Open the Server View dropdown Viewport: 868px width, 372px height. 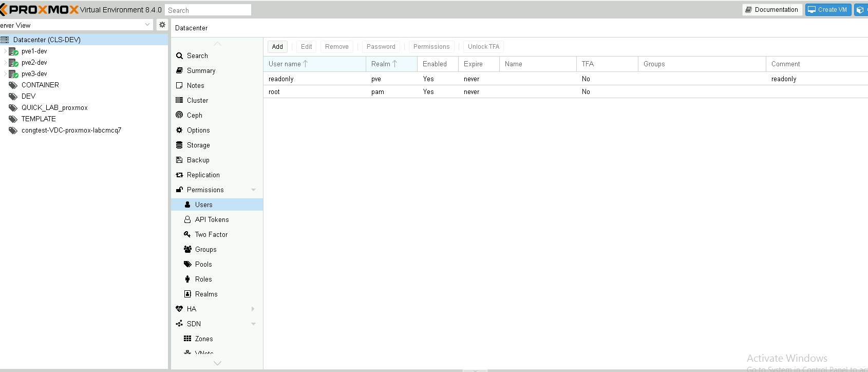147,25
